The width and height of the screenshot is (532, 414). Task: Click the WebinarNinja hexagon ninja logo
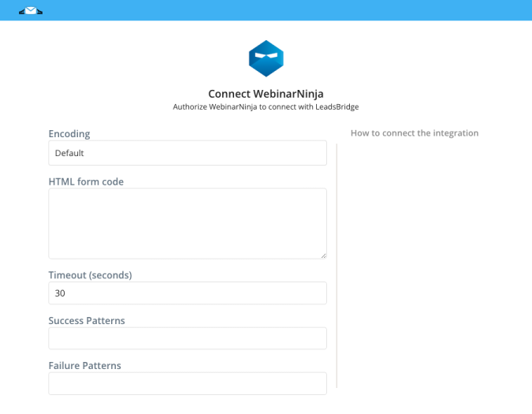[266, 58]
